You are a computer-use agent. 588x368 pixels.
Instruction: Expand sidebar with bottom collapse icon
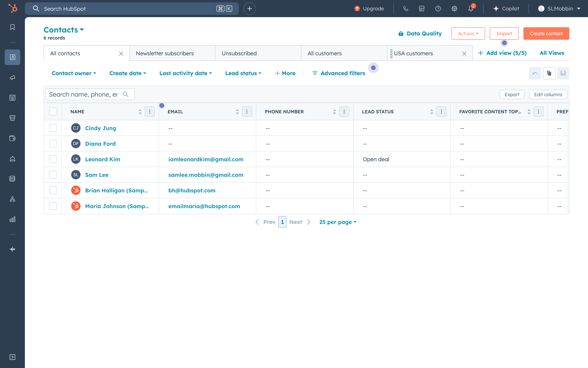[13, 357]
